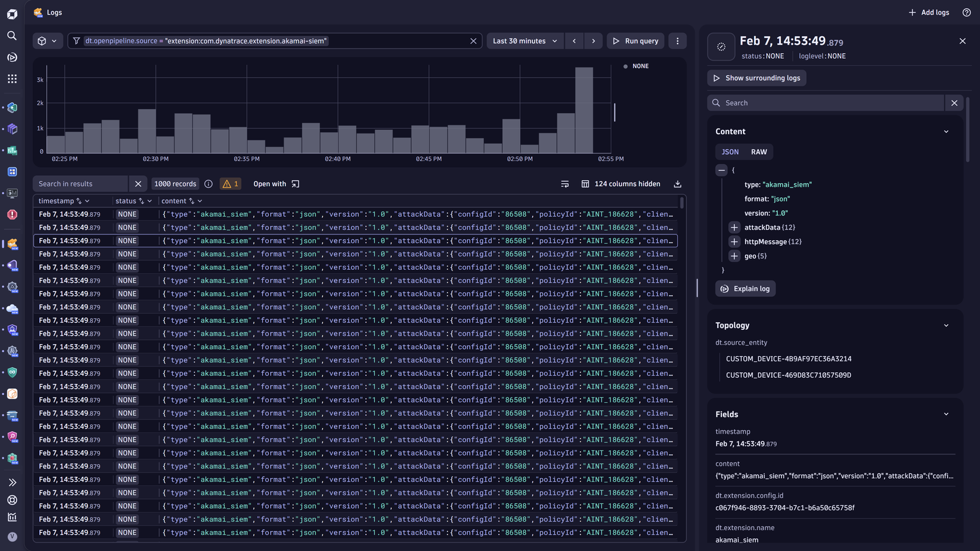Click the Search in results input field
The height and width of the screenshot is (551, 980).
click(x=80, y=184)
